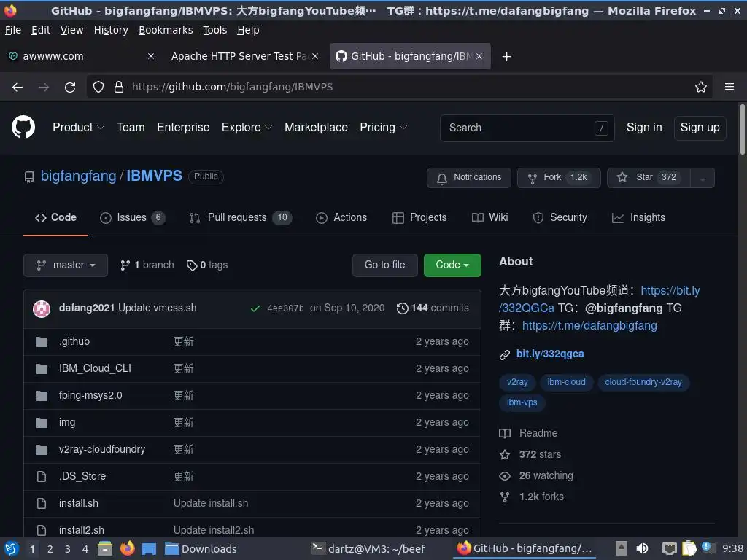This screenshot has width=747, height=560.
Task: Open the fping-msys2.0 folder
Action: 90,395
